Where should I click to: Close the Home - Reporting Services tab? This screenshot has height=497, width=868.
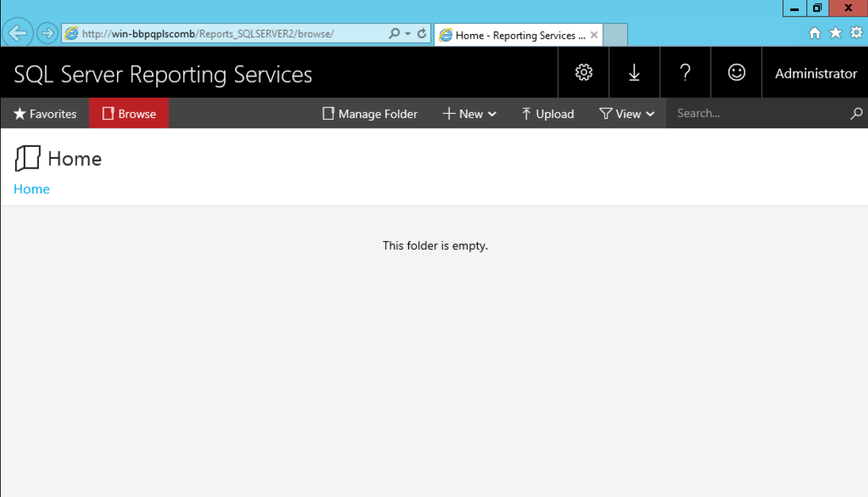[x=594, y=35]
